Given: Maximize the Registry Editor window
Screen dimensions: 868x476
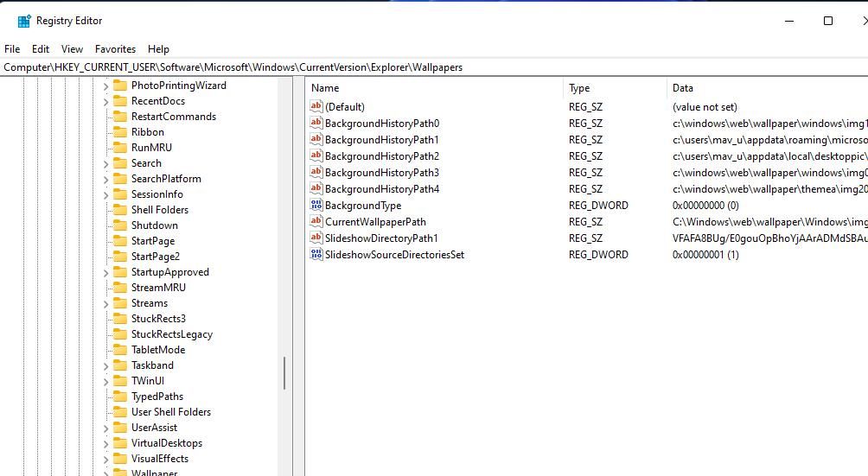Looking at the screenshot, I should pyautogui.click(x=828, y=21).
